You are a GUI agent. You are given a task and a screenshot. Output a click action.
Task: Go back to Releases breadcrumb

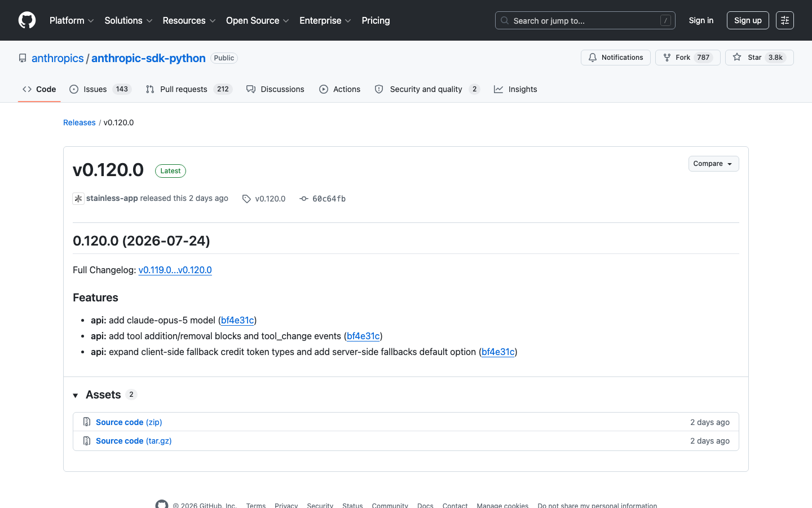pyautogui.click(x=80, y=122)
